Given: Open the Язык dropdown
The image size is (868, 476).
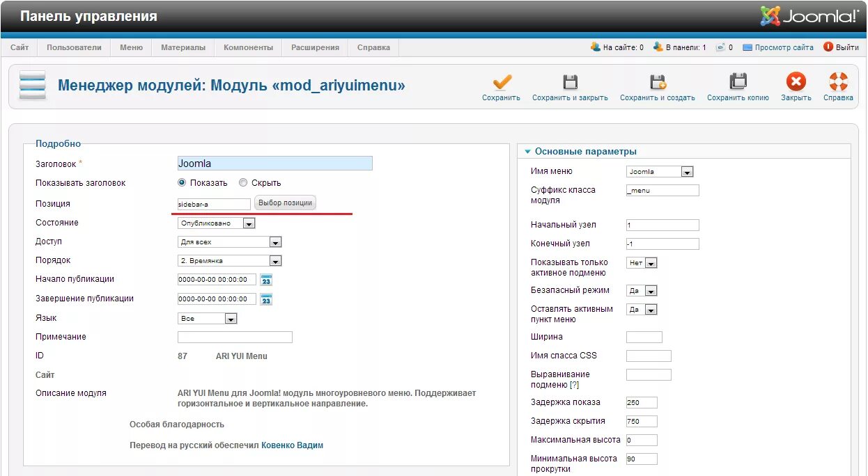Looking at the screenshot, I should click(x=208, y=319).
